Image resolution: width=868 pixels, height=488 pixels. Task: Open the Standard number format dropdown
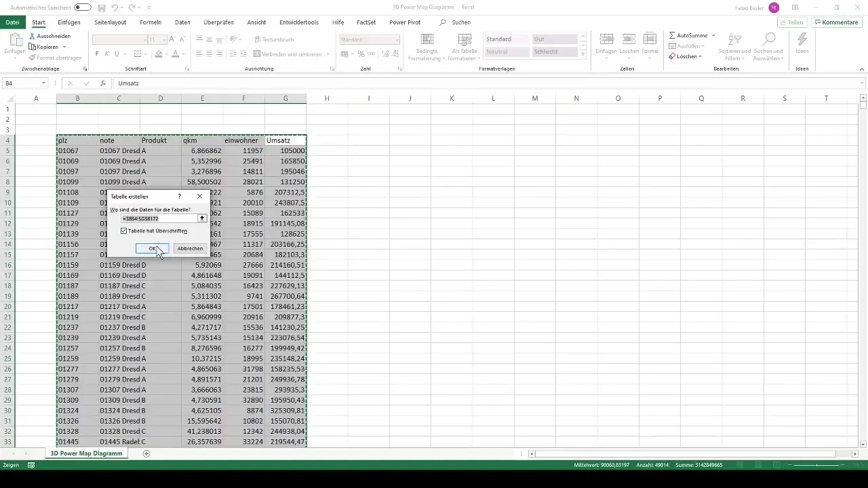click(397, 40)
